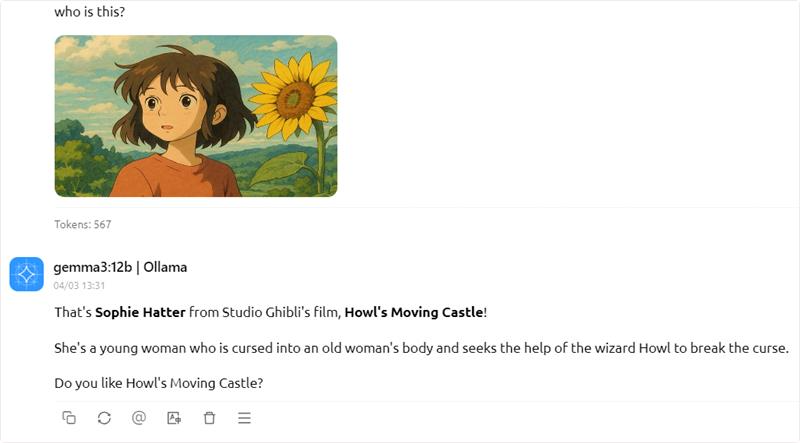Regenerate the assistant's answer
The height and width of the screenshot is (443, 800).
(104, 418)
